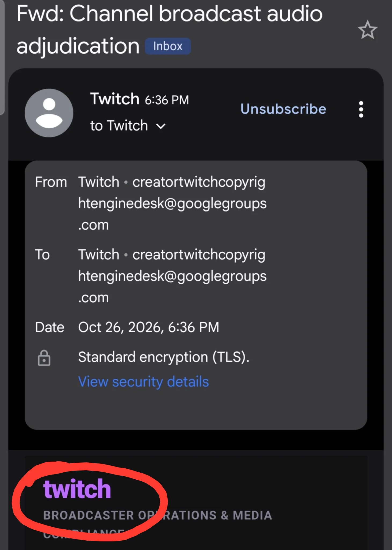This screenshot has width=392, height=550.
Task: Tap the 6:36 PM timestamp in header
Action: coord(167,100)
